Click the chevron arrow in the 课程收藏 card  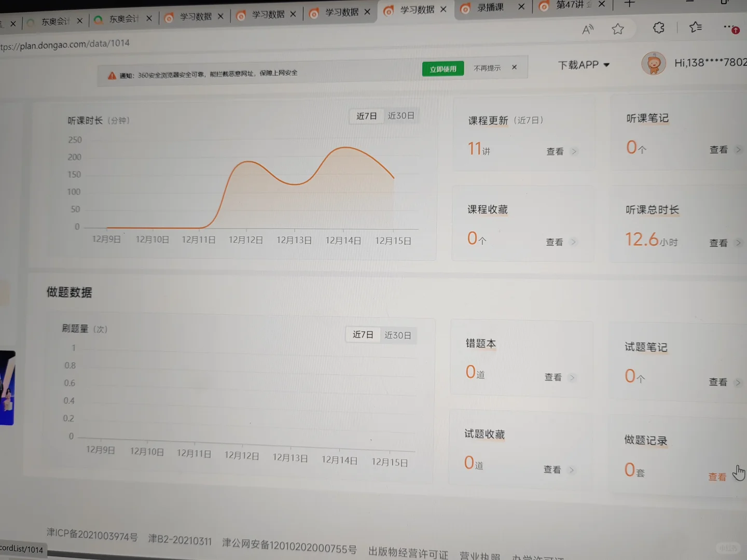coord(573,242)
